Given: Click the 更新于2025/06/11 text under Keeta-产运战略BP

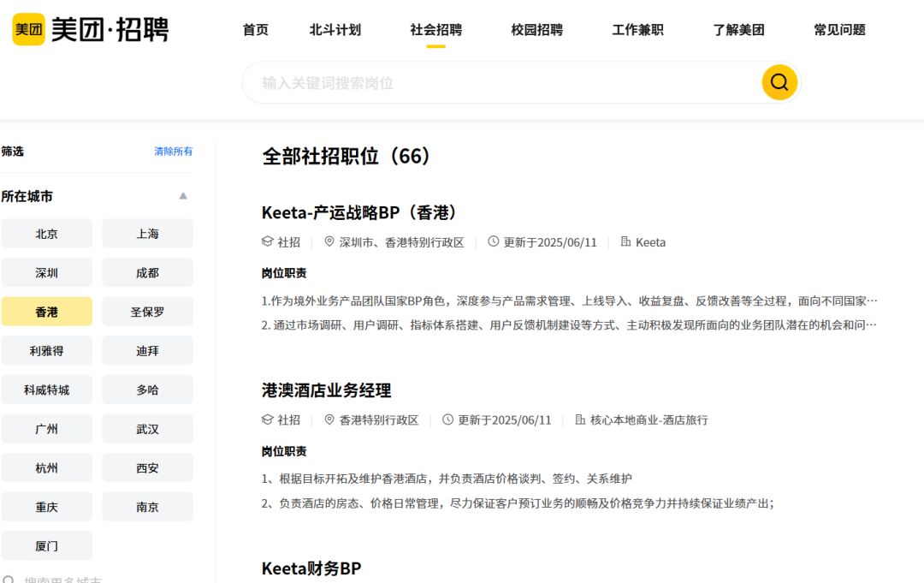Looking at the screenshot, I should pos(550,242).
